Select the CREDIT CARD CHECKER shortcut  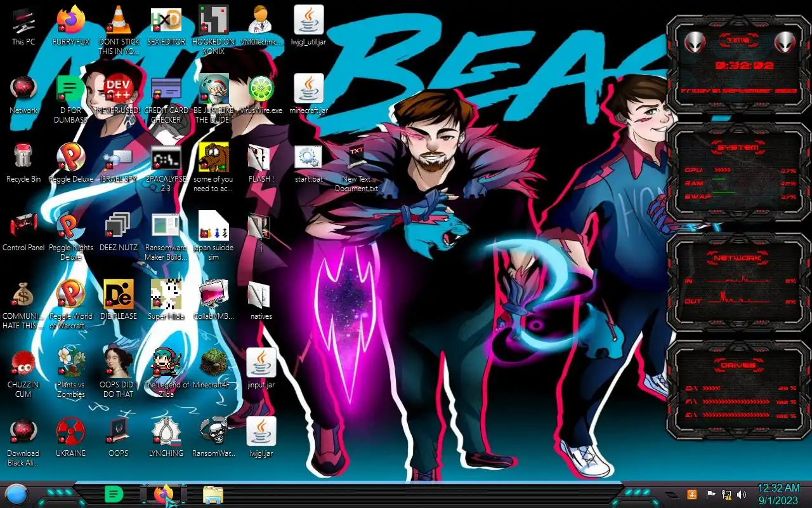tap(166, 98)
